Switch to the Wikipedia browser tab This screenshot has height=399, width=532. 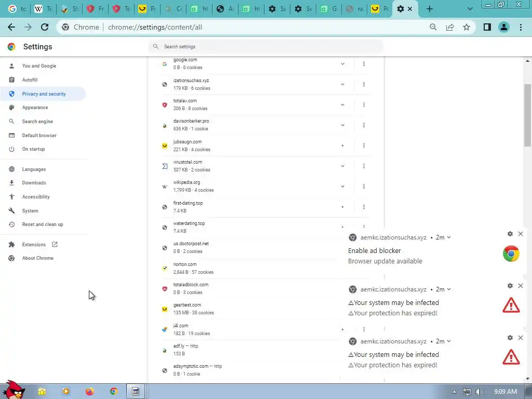coord(43,9)
